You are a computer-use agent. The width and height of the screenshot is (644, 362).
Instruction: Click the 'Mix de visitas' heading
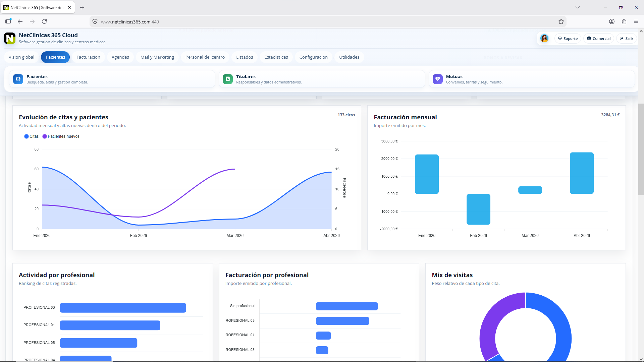coord(452,275)
